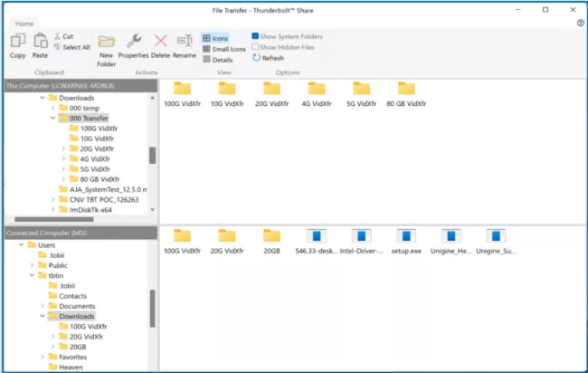Collapse the 000 Transfer tree folder

53,118
